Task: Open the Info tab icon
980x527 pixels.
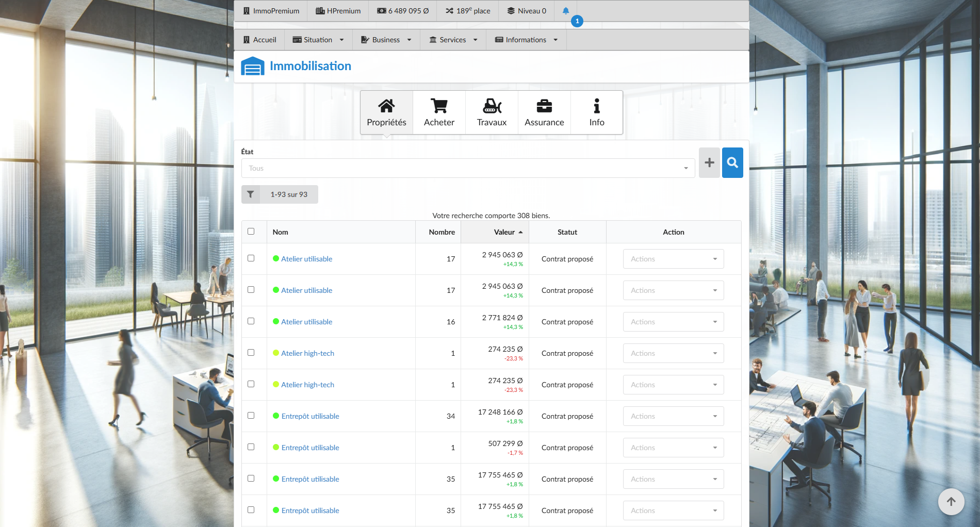Action: tap(596, 112)
